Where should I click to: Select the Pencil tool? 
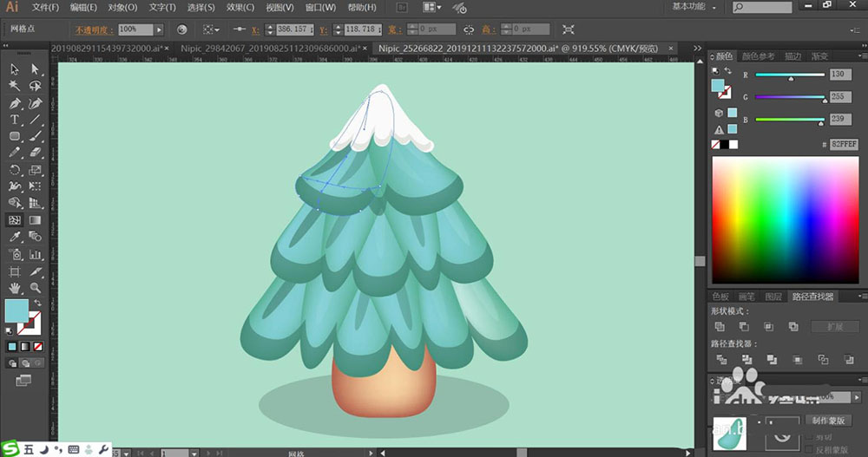point(15,153)
